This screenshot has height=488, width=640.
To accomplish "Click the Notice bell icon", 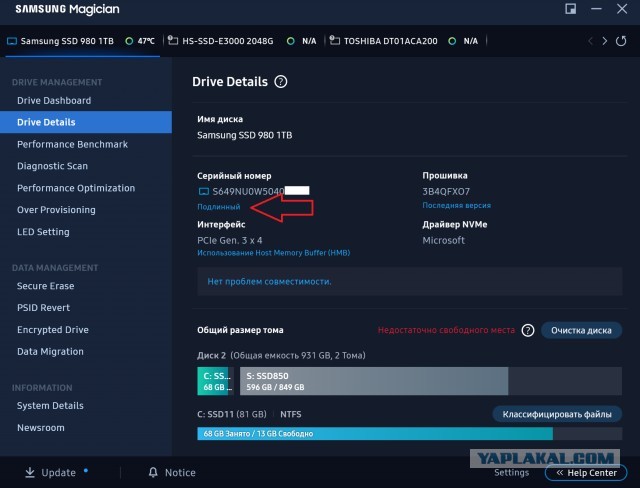I will tap(153, 472).
